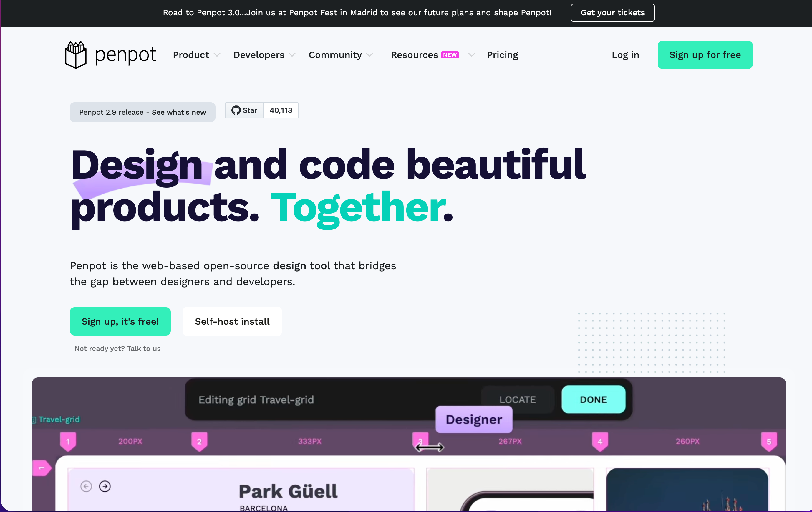Go to the Pricing page
The height and width of the screenshot is (512, 812).
click(502, 55)
